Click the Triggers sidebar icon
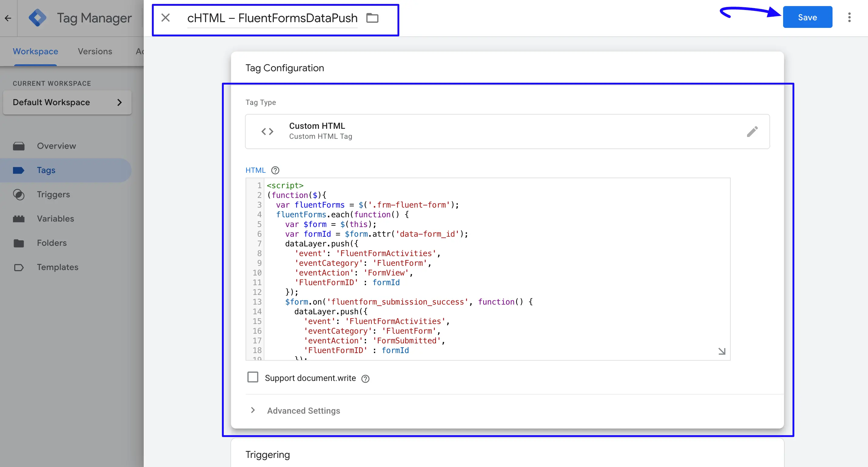Viewport: 868px width, 467px height. pyautogui.click(x=18, y=195)
